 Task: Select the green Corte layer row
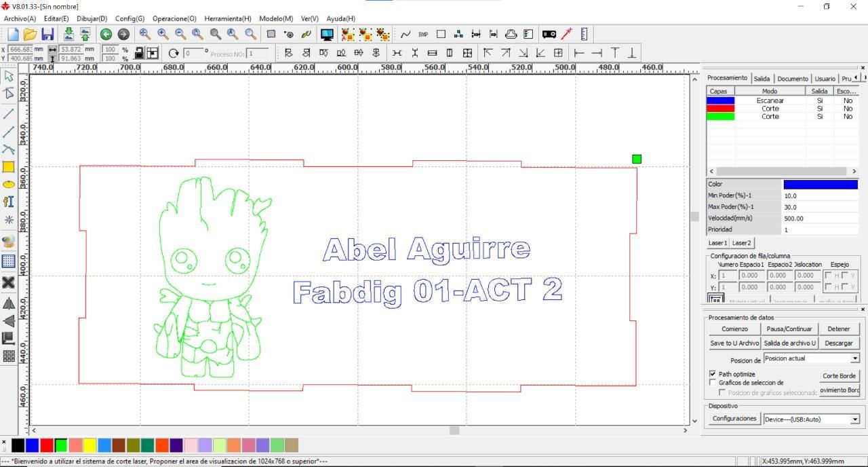(783, 117)
